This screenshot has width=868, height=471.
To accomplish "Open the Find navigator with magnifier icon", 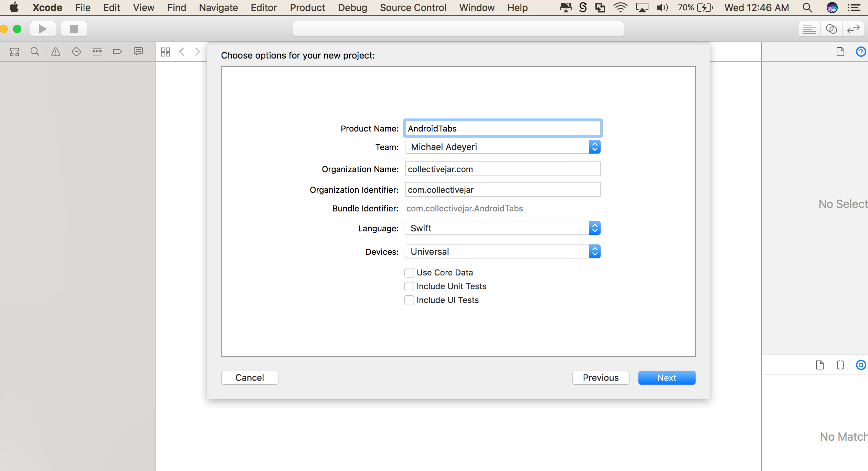I will 35,52.
